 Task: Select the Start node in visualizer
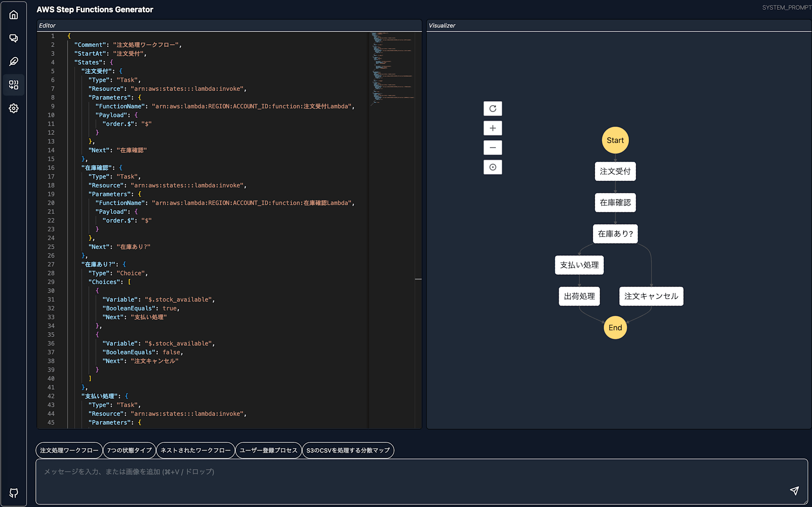(x=615, y=140)
